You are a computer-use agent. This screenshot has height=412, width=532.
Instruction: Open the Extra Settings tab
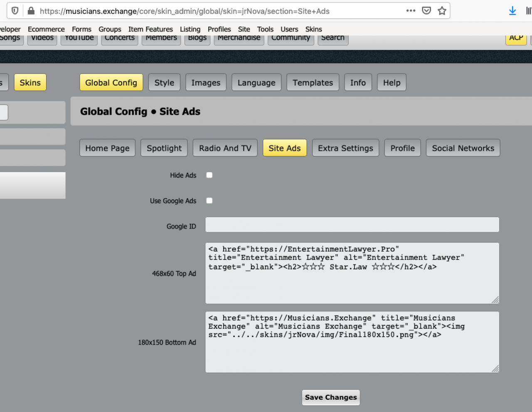345,148
